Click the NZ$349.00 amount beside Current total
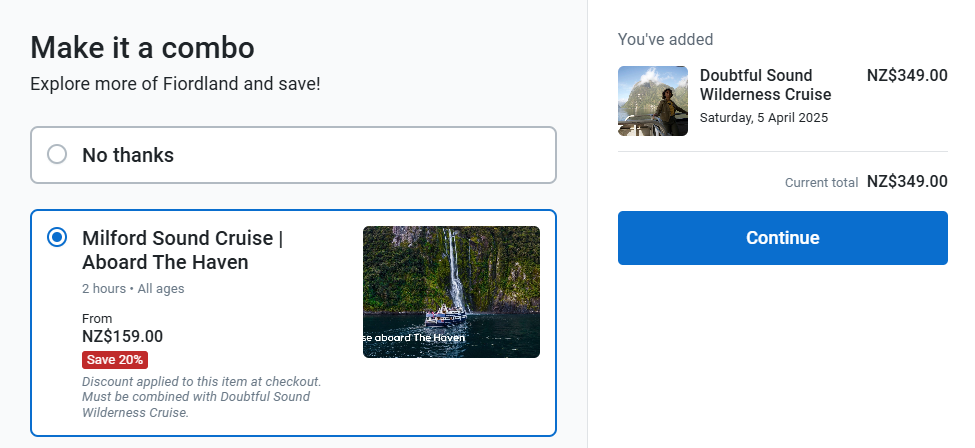Viewport: 975px width, 448px height. click(x=907, y=181)
